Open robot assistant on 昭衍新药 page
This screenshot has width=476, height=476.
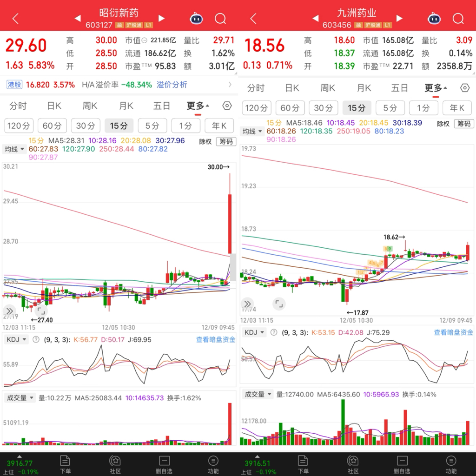[x=197, y=19]
